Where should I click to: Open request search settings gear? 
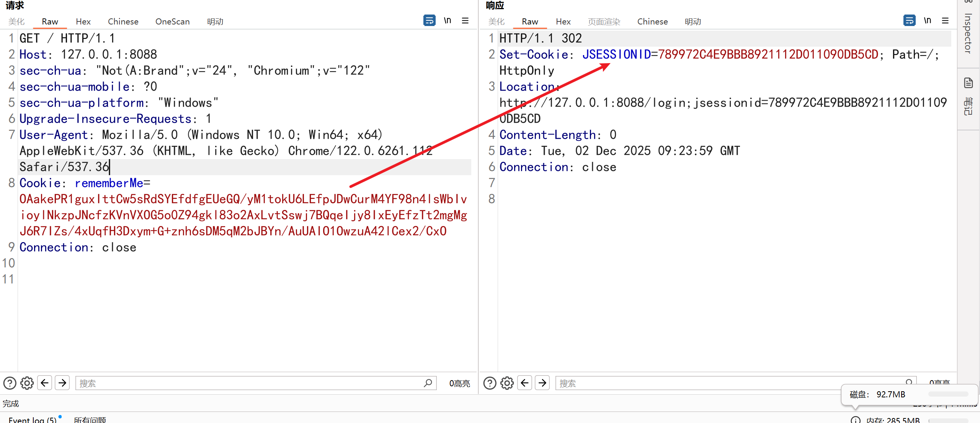point(27,383)
